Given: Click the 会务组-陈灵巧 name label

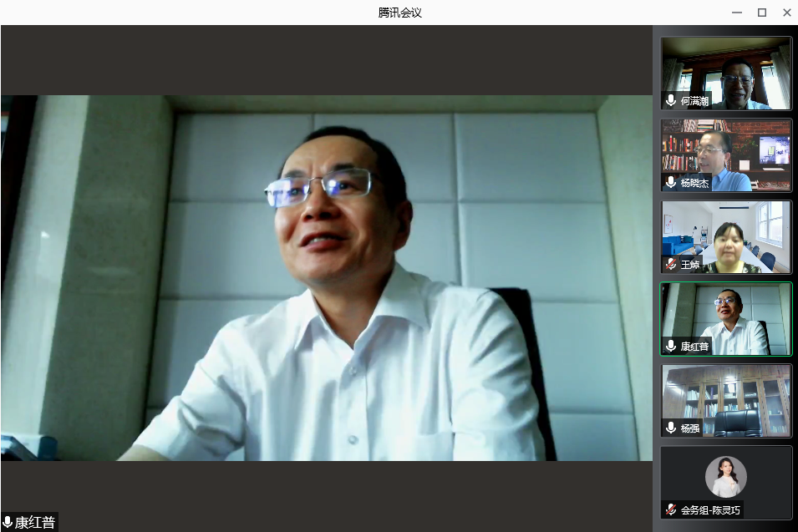Looking at the screenshot, I should pos(710,509).
